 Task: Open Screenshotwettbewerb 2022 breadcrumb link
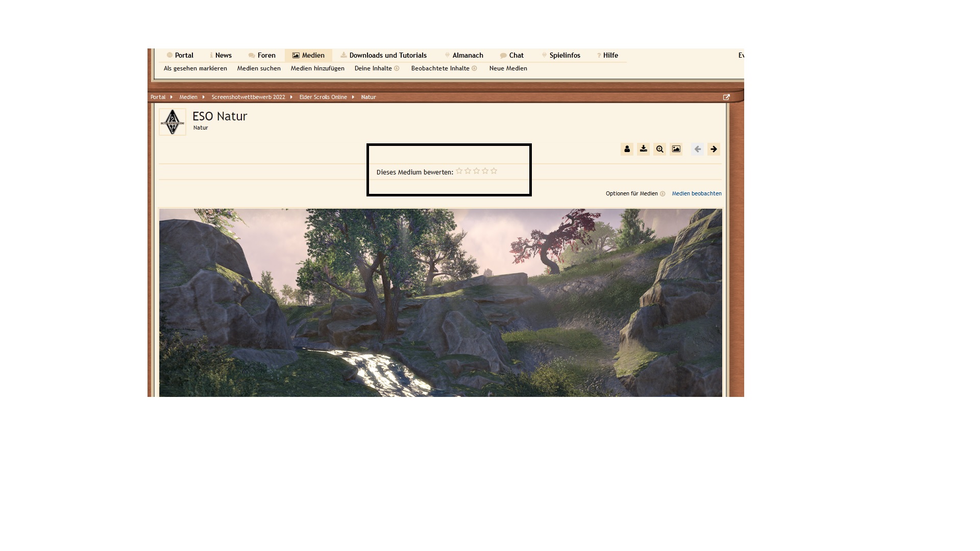(x=248, y=97)
